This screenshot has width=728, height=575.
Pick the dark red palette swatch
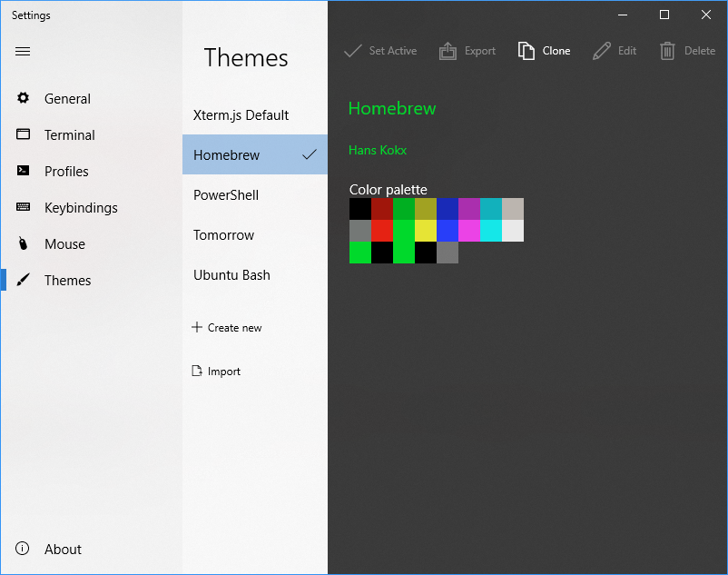click(382, 209)
